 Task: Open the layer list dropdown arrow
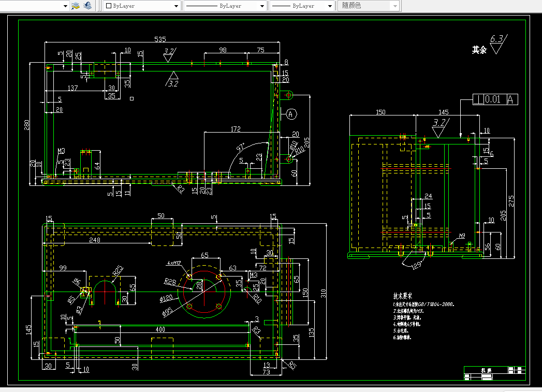pos(65,6)
